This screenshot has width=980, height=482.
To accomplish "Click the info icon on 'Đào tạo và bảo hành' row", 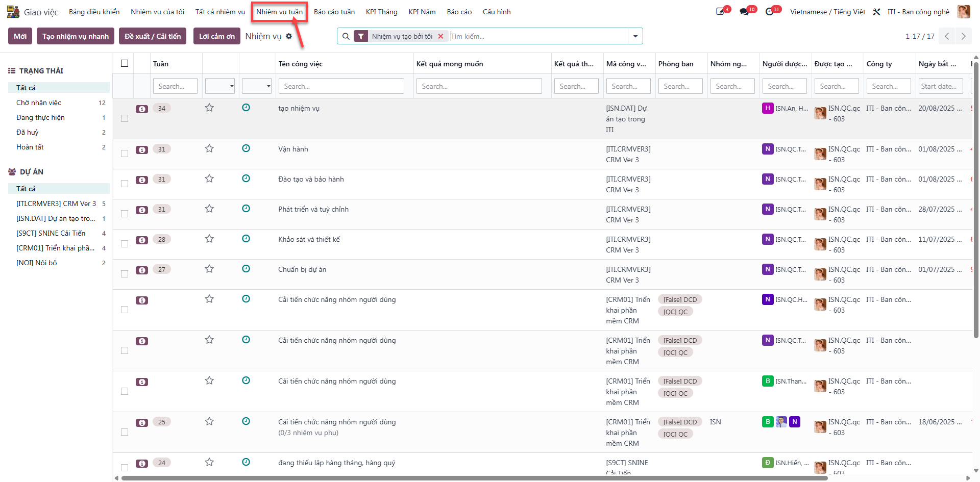I will point(142,180).
